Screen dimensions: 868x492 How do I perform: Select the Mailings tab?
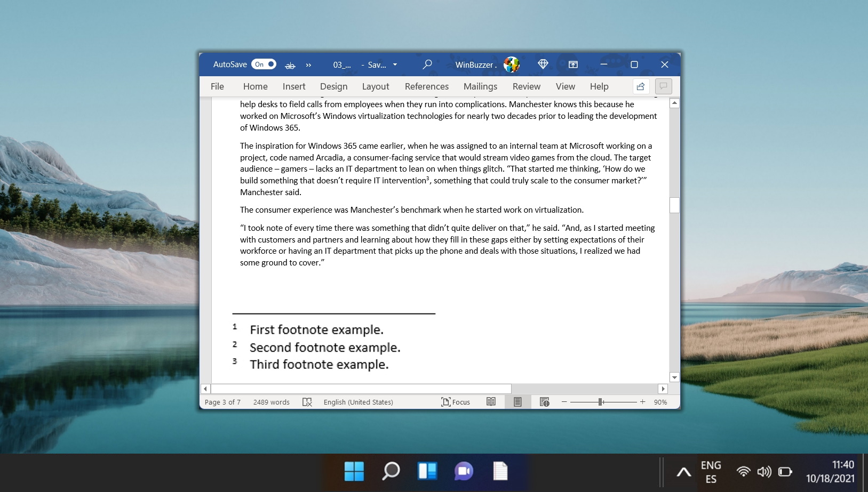pos(480,86)
